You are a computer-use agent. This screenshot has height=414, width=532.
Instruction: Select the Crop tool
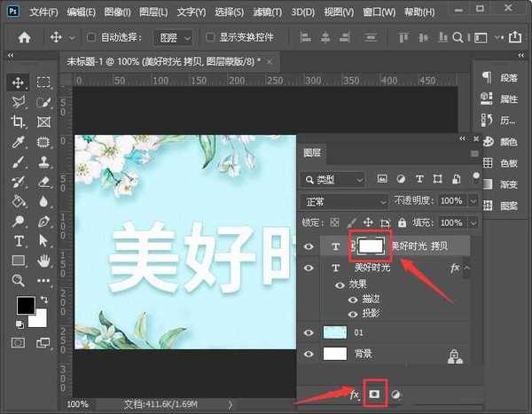pyautogui.click(x=18, y=121)
